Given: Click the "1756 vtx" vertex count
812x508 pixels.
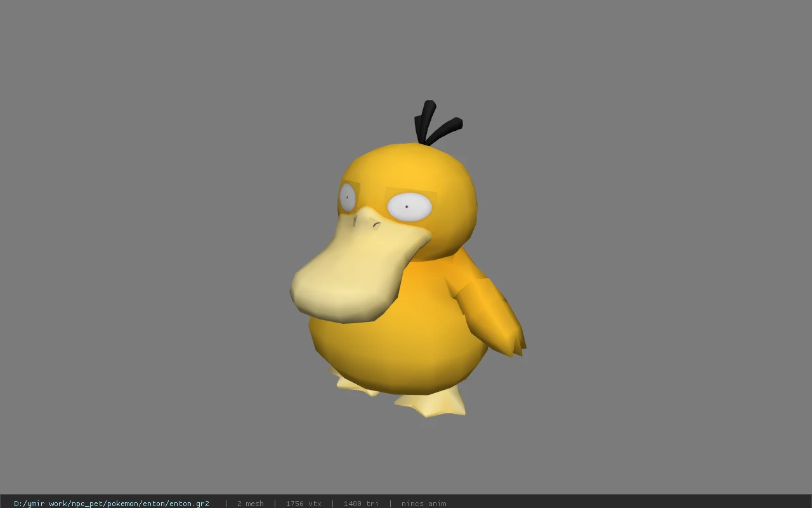Looking at the screenshot, I should pyautogui.click(x=304, y=504).
